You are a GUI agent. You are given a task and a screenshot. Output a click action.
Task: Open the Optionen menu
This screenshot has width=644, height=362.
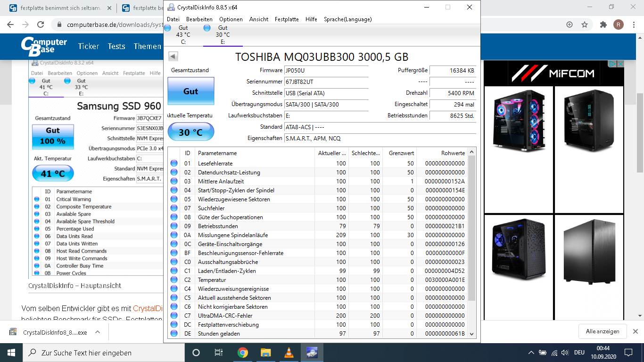tap(231, 19)
